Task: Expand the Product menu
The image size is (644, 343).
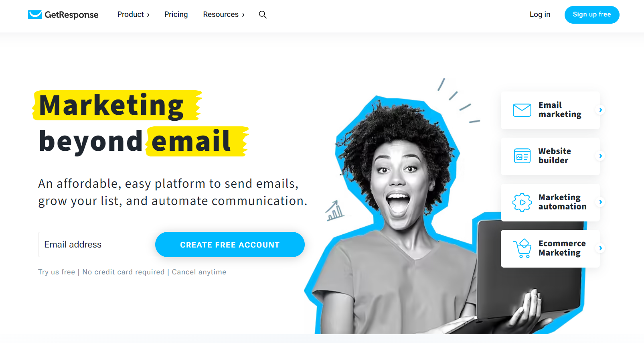Action: point(133,14)
